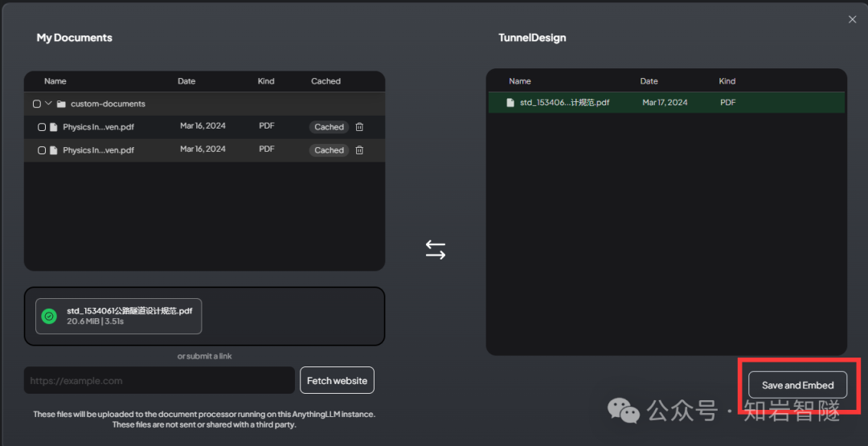Click Kind header in My Documents

pos(266,81)
